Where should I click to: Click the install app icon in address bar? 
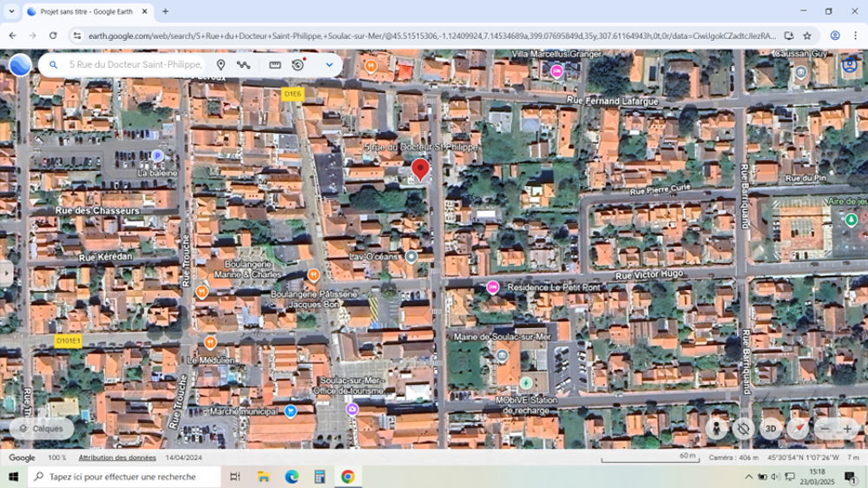789,36
